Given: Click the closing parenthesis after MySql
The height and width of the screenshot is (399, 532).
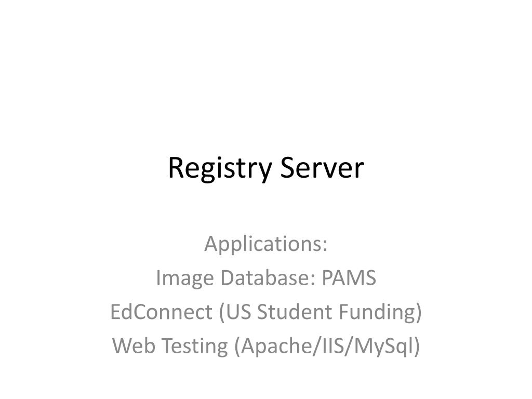Looking at the screenshot, I should pyautogui.click(x=417, y=347).
